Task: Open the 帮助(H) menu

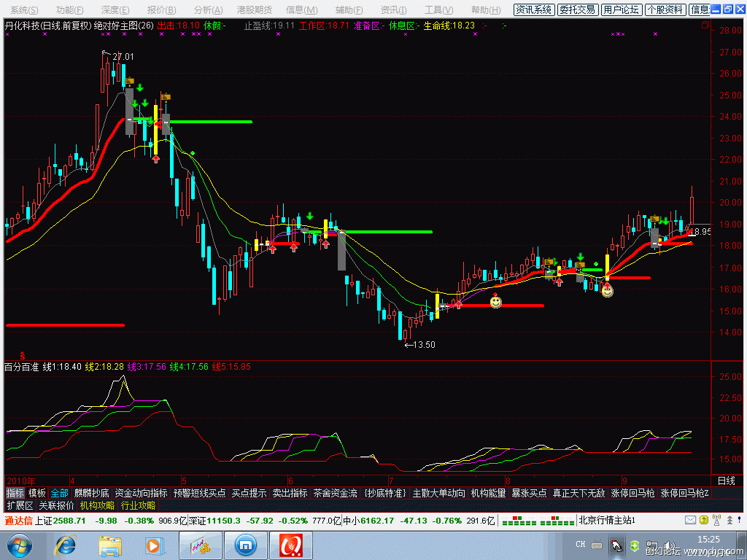Action: coord(485,9)
